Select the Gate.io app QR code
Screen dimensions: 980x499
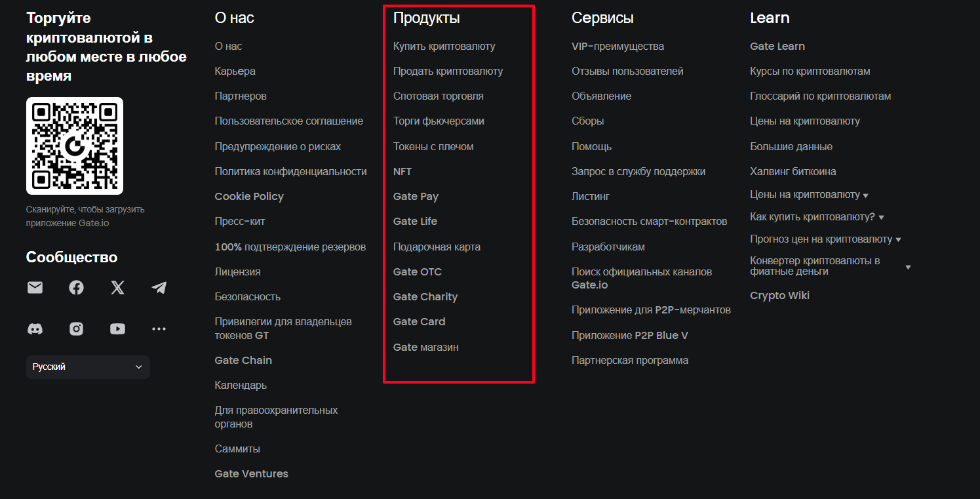pyautogui.click(x=75, y=146)
